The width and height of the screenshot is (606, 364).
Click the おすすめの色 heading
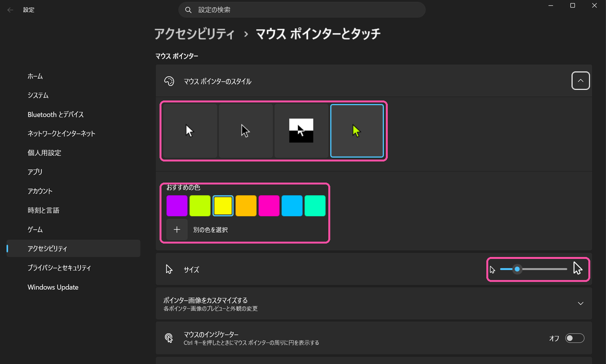click(x=183, y=187)
